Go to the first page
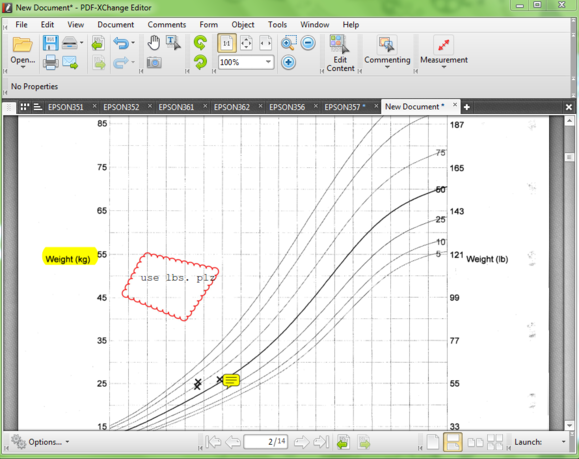Screen dimensions: 579x459 (213, 442)
